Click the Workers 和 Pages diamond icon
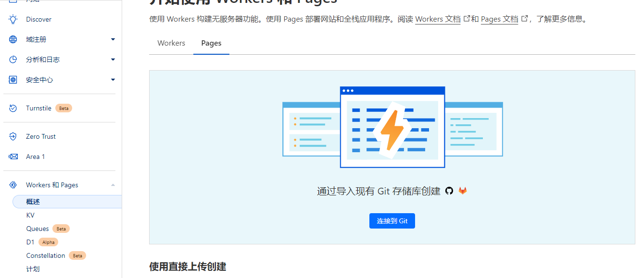Image resolution: width=644 pixels, height=278 pixels. (13, 185)
